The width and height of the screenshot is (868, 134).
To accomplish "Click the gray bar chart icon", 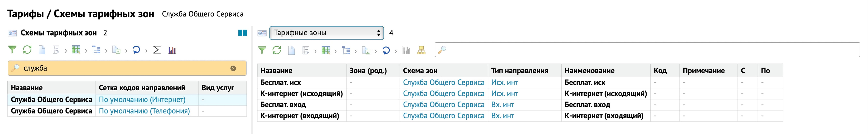I will tap(406, 50).
